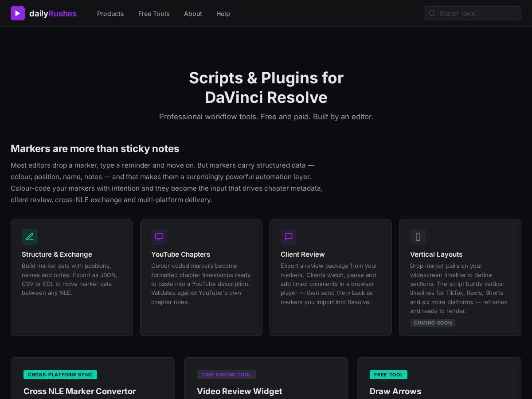Click the COMING SOON badge
This screenshot has height=399, width=532.
433,323
